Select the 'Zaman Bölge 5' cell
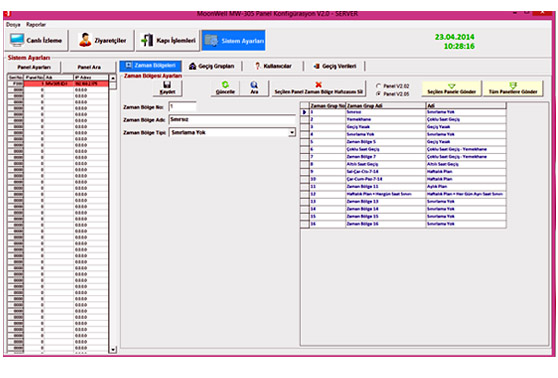Screen dimensions: 558x378 point(386,142)
